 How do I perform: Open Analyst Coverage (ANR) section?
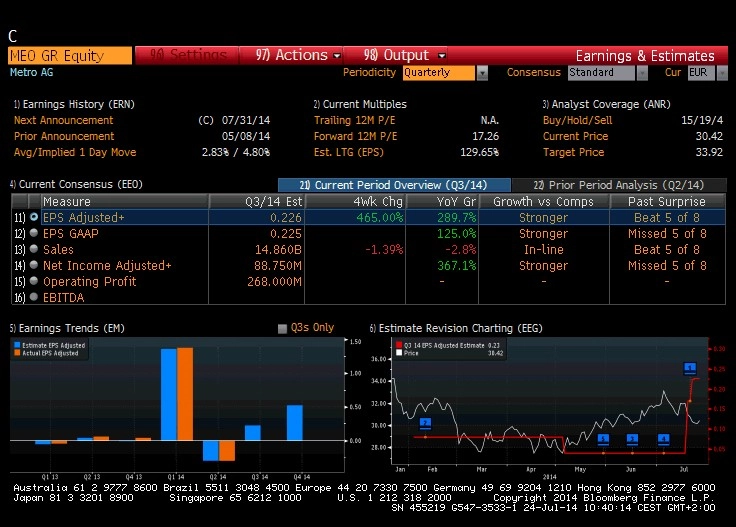(x=606, y=104)
